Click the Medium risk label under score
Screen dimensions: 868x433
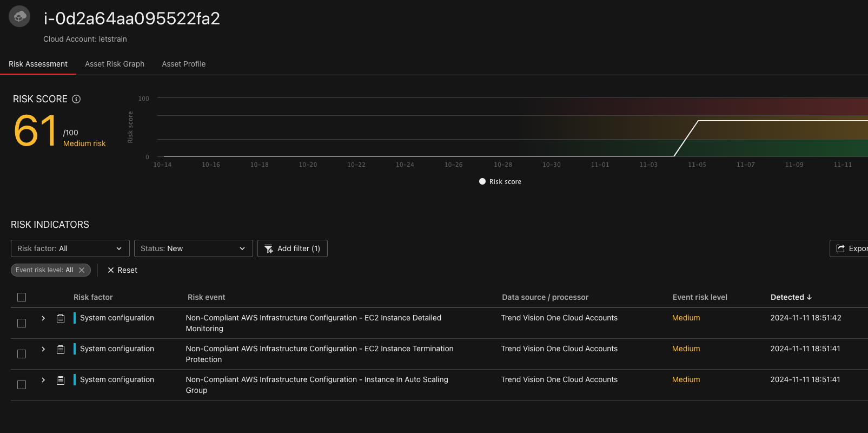tap(84, 143)
